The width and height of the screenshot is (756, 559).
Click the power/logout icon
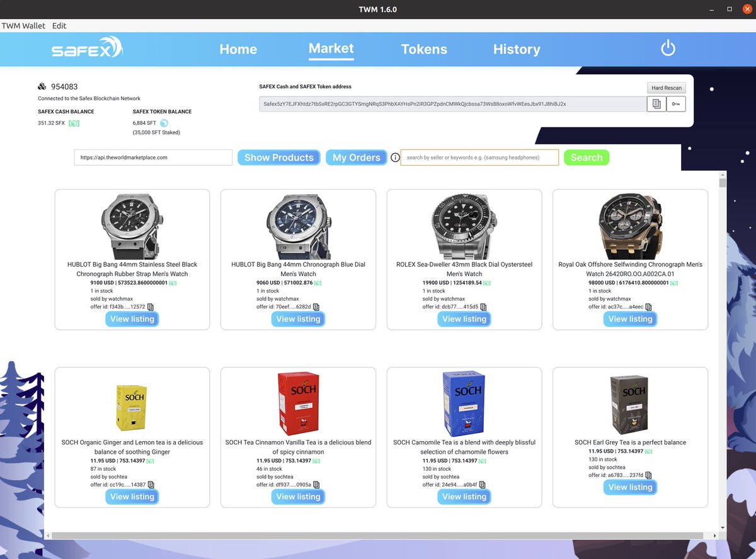click(668, 48)
